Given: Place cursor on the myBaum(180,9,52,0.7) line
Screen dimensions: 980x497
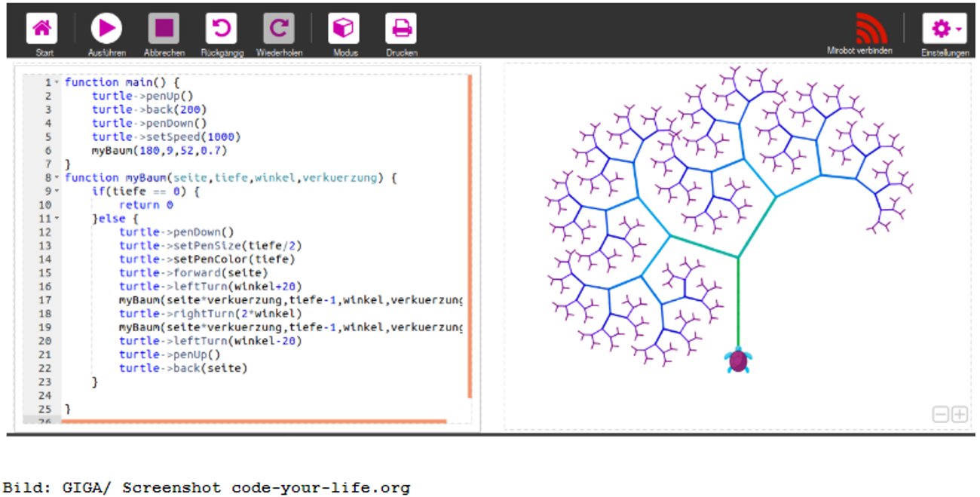Looking at the screenshot, I should pos(159,151).
